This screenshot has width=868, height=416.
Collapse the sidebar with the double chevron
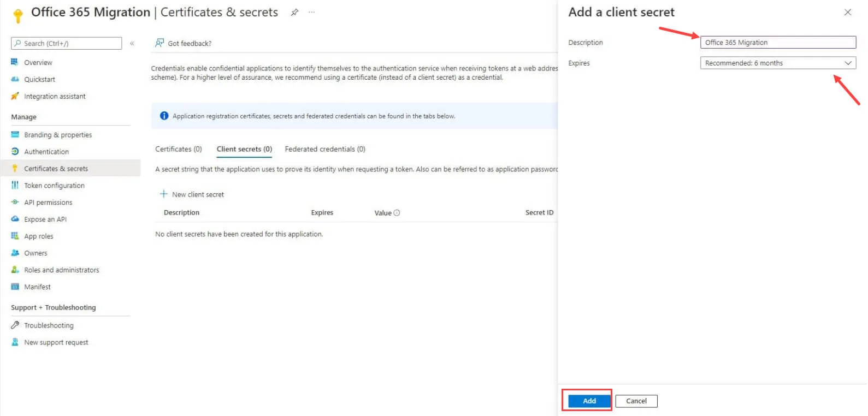(132, 43)
